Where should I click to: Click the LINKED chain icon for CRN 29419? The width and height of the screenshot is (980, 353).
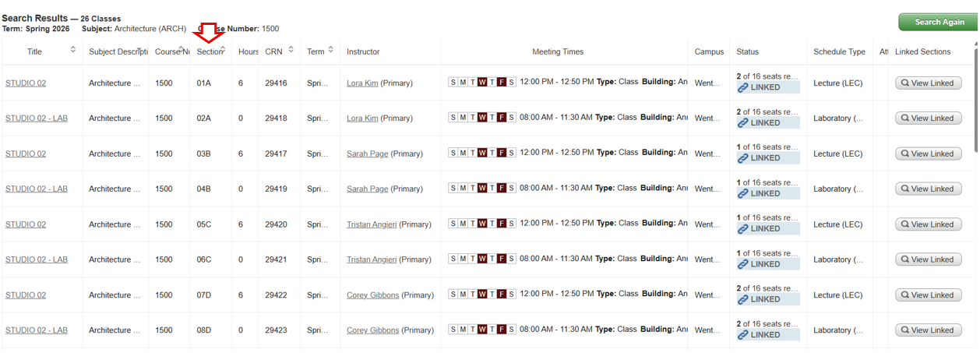(743, 194)
